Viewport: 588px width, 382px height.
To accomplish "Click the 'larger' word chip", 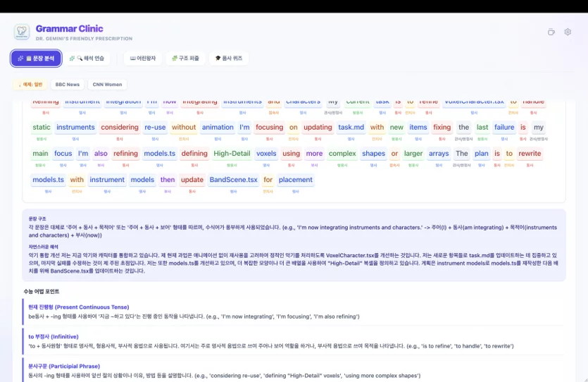I will [413, 154].
